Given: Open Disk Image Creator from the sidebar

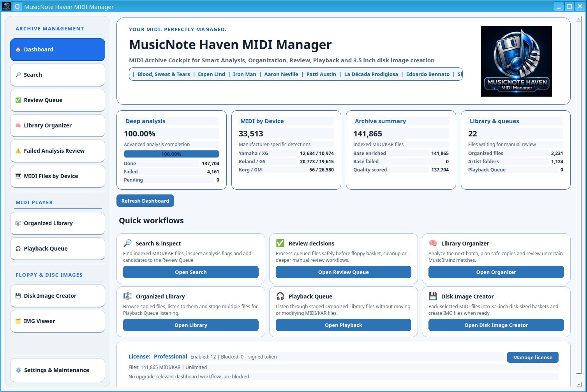Looking at the screenshot, I should pyautogui.click(x=58, y=296).
